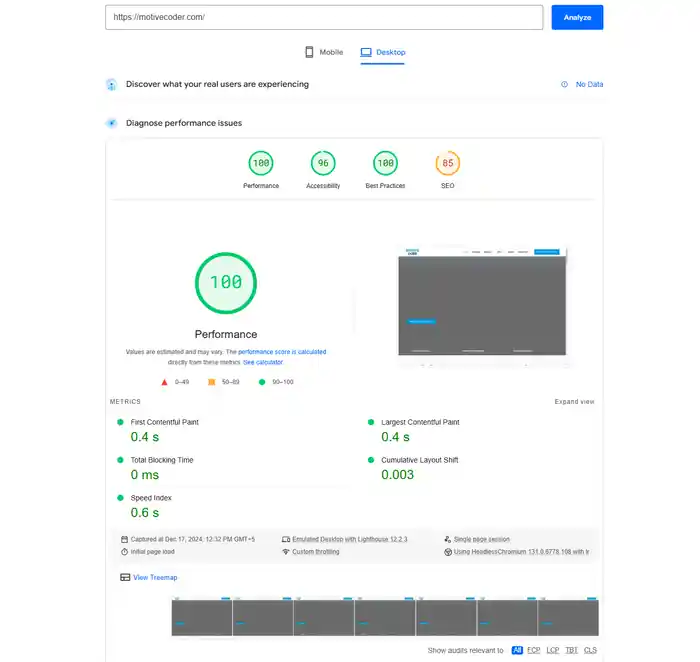700x662 pixels.
Task: Click the 0.6 s Speed Index value
Action: coord(145,512)
